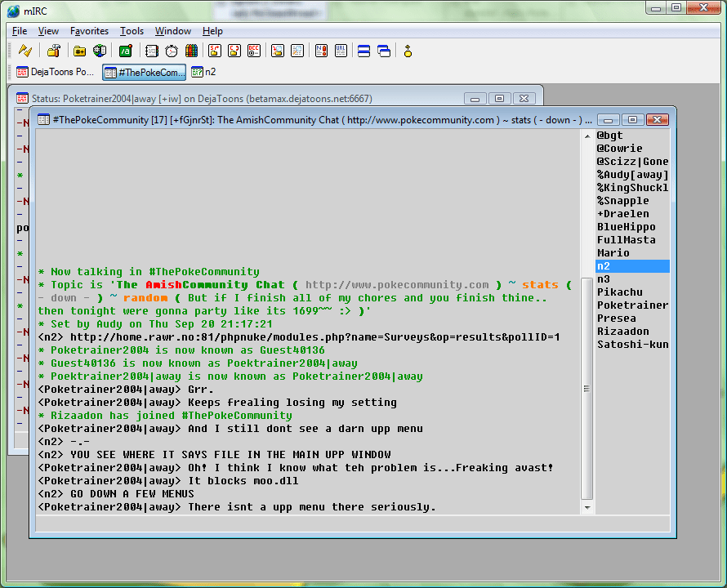Viewport: 727px width, 588px height.
Task: Open the Colors crayons icon
Action: [191, 51]
